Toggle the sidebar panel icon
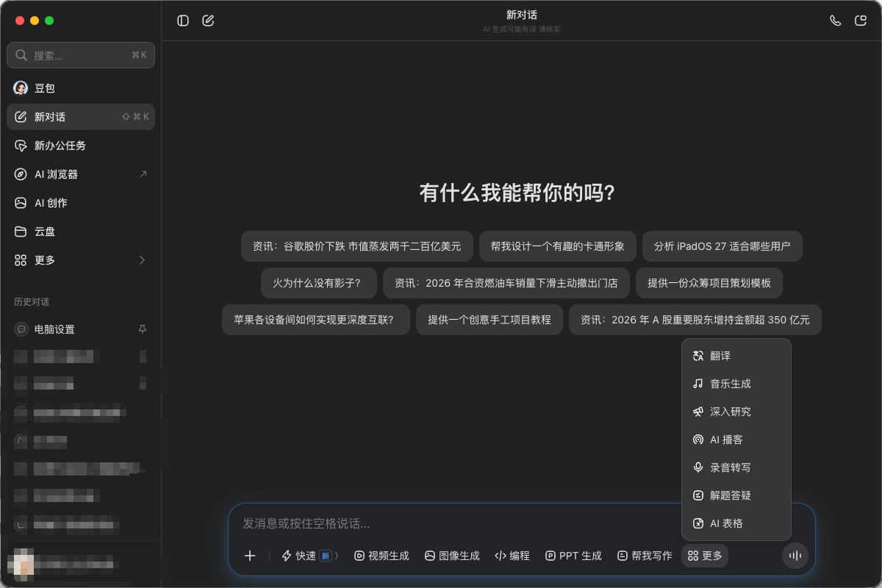The image size is (882, 588). (183, 21)
